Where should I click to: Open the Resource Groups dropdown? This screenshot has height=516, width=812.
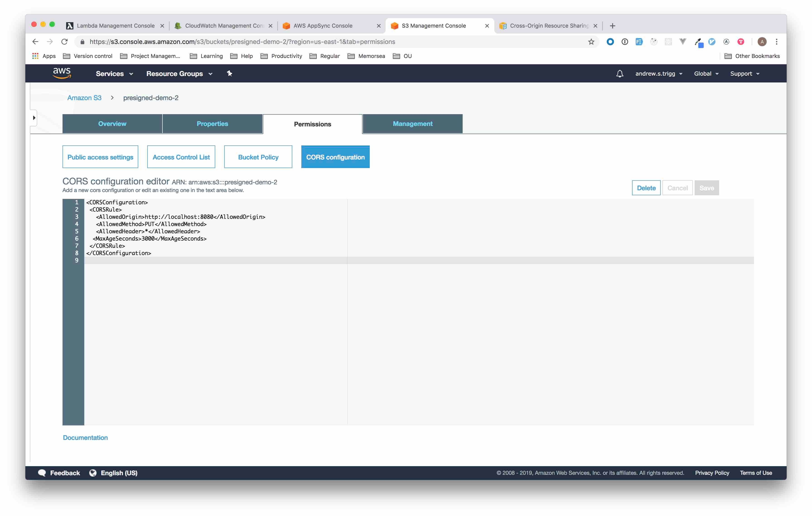tap(179, 73)
